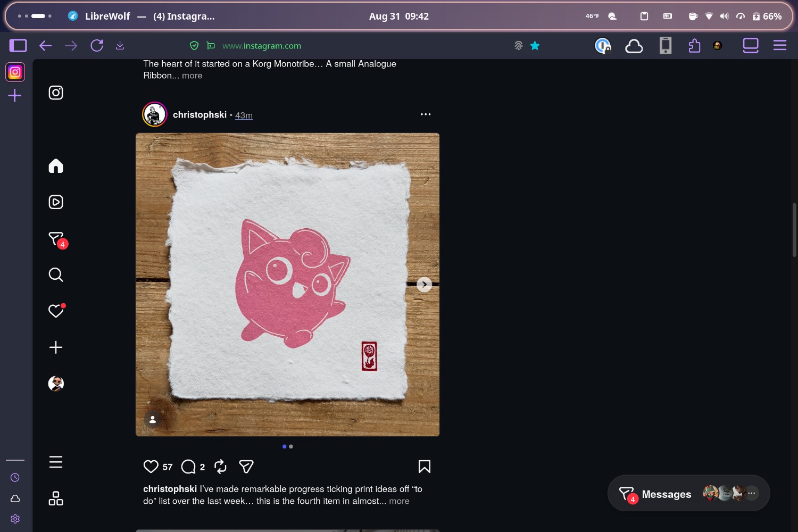Viewport: 798px width, 532px height.
Task: Save christophski's post with bookmark icon
Action: click(x=425, y=467)
